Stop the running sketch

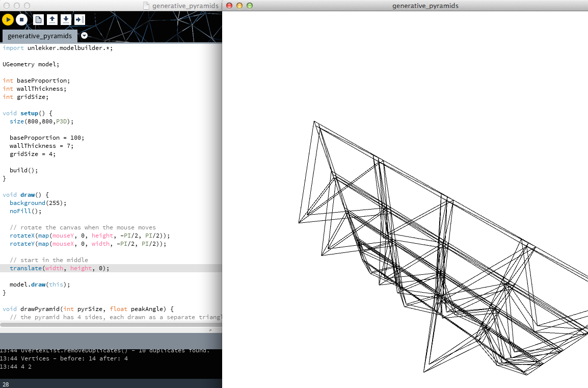pos(21,19)
